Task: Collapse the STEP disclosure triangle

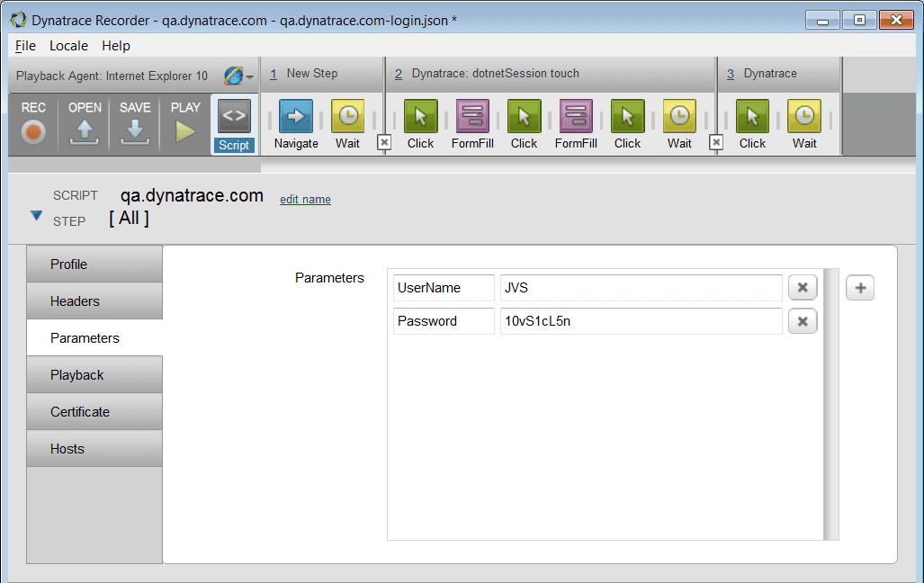Action: (x=37, y=216)
